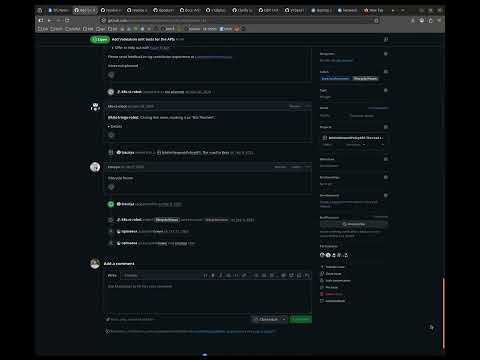Open the Milestone gear settings
This screenshot has width=480, height=360.
[386, 159]
